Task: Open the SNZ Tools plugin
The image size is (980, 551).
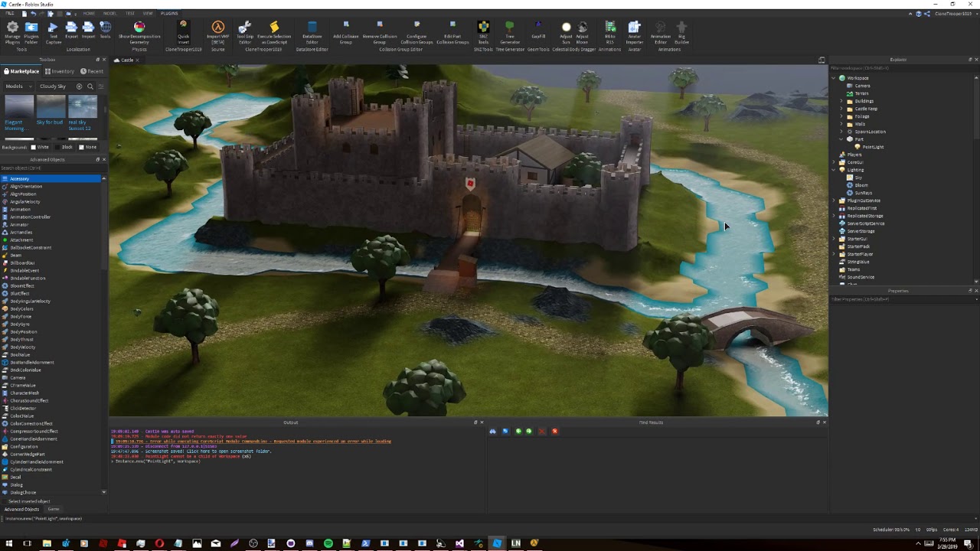Action: (483, 32)
